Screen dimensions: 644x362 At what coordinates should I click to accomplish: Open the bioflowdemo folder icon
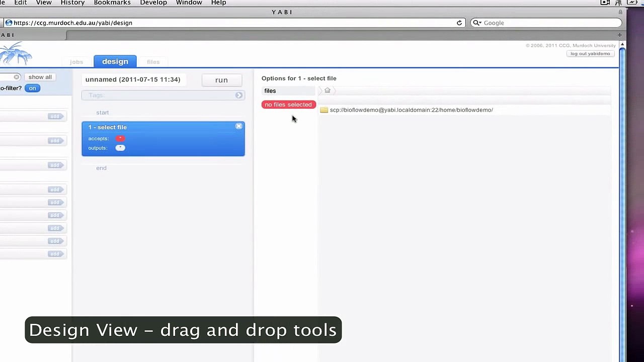pyautogui.click(x=324, y=110)
